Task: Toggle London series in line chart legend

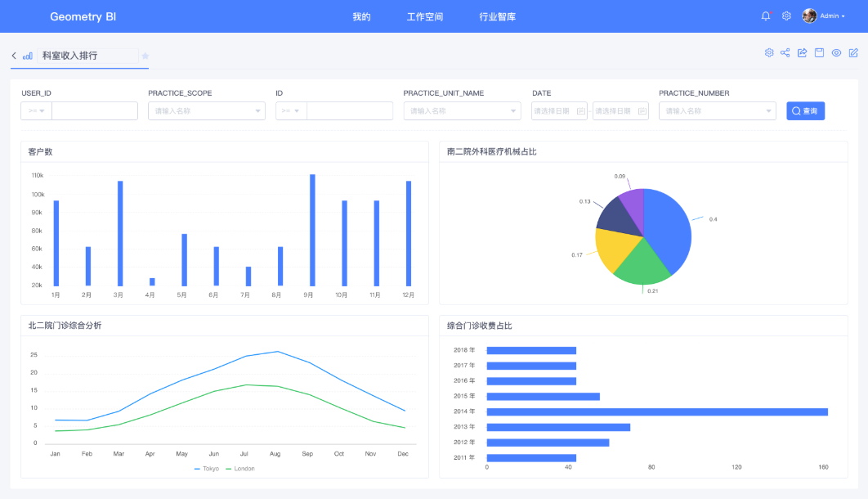Action: coord(240,469)
